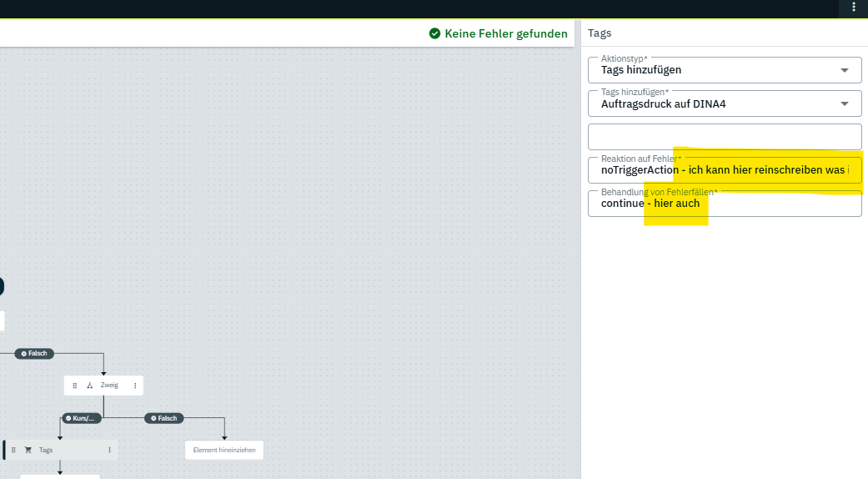This screenshot has height=479, width=868.
Task: Select the Falsch label below Zweig
Action: [x=163, y=418]
